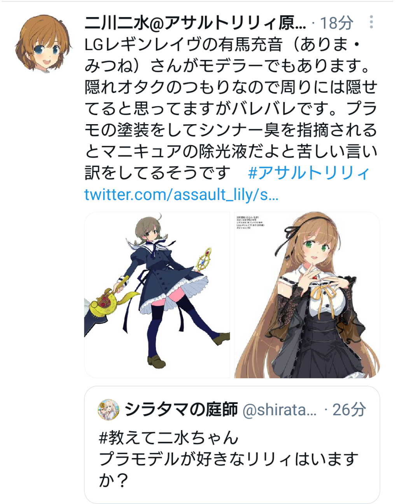
Task: Tap the #アサルトリリィ hashtag
Action: pos(309,173)
